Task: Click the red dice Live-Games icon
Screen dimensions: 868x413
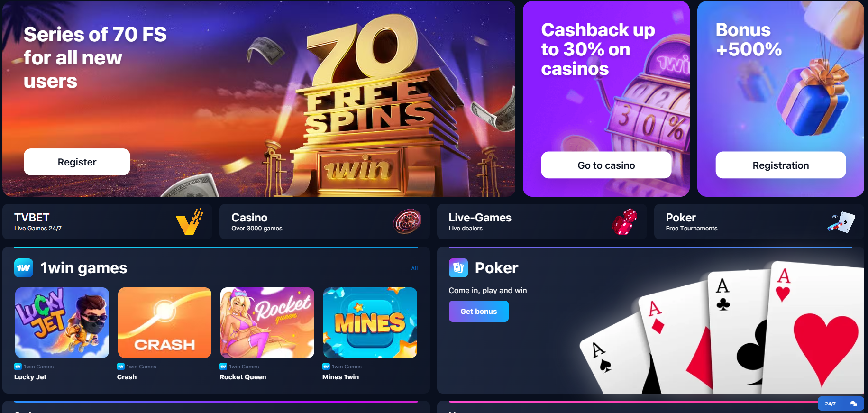Action: pos(624,221)
